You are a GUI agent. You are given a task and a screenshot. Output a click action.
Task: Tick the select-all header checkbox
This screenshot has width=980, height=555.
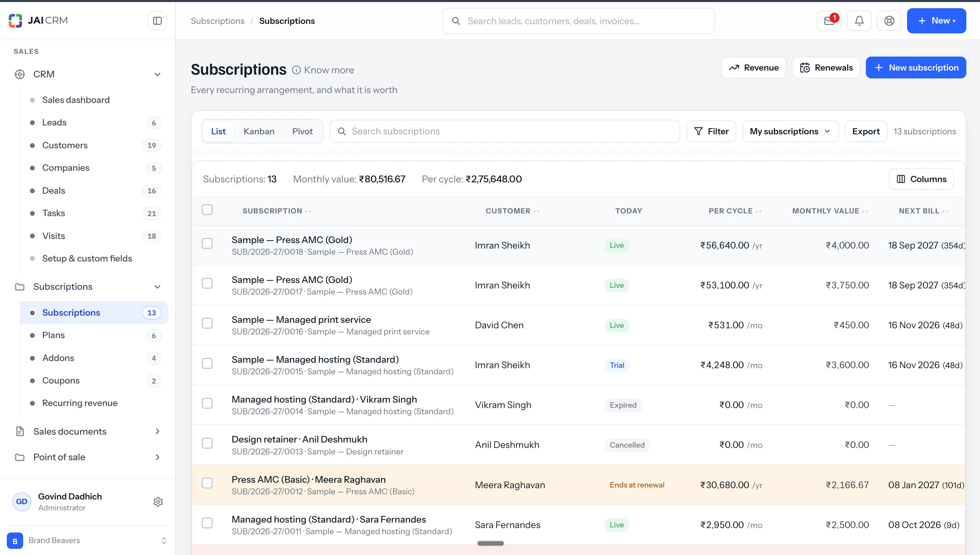(207, 210)
